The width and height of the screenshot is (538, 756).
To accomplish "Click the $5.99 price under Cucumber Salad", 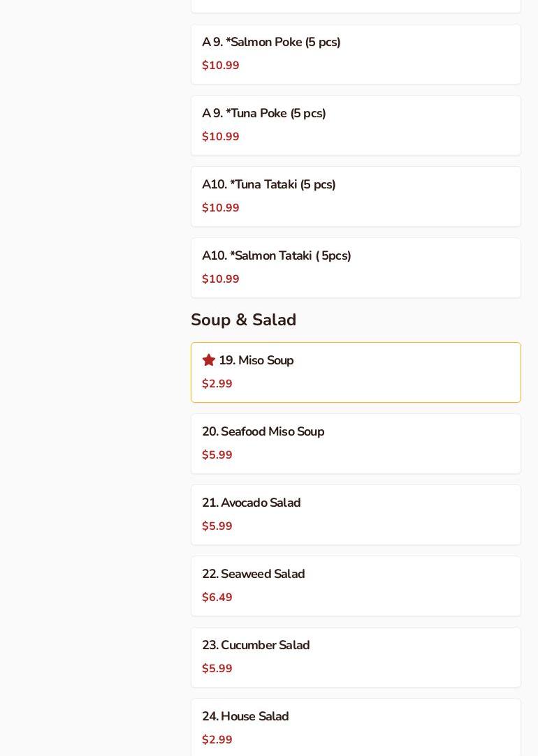I will (x=217, y=669).
